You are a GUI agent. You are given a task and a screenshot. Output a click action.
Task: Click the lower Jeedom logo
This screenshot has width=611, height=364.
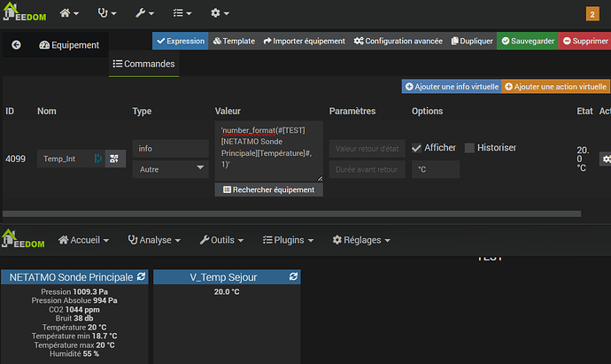(x=23, y=238)
